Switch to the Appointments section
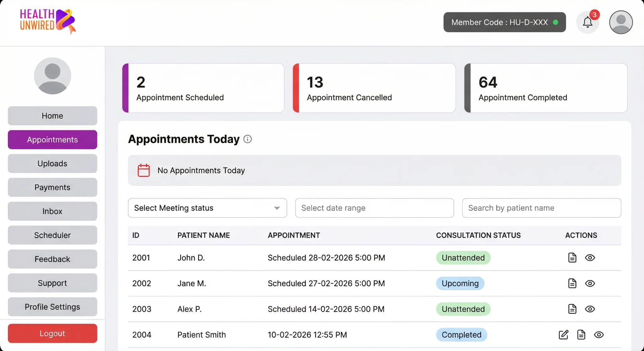This screenshot has height=351, width=644. coord(52,140)
